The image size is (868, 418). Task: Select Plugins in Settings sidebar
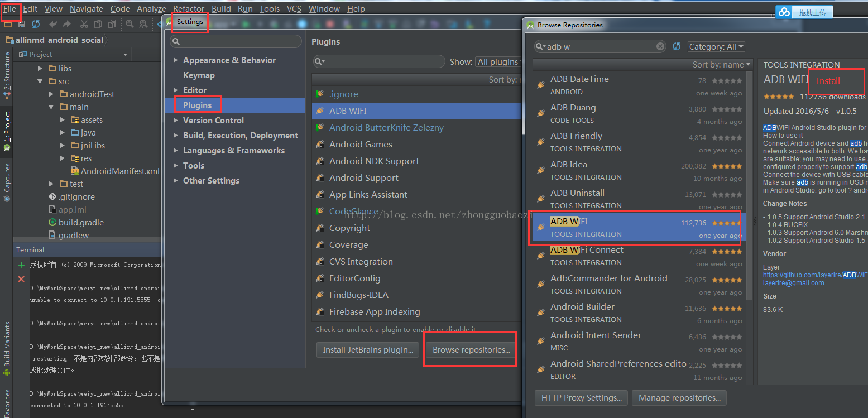coord(197,105)
